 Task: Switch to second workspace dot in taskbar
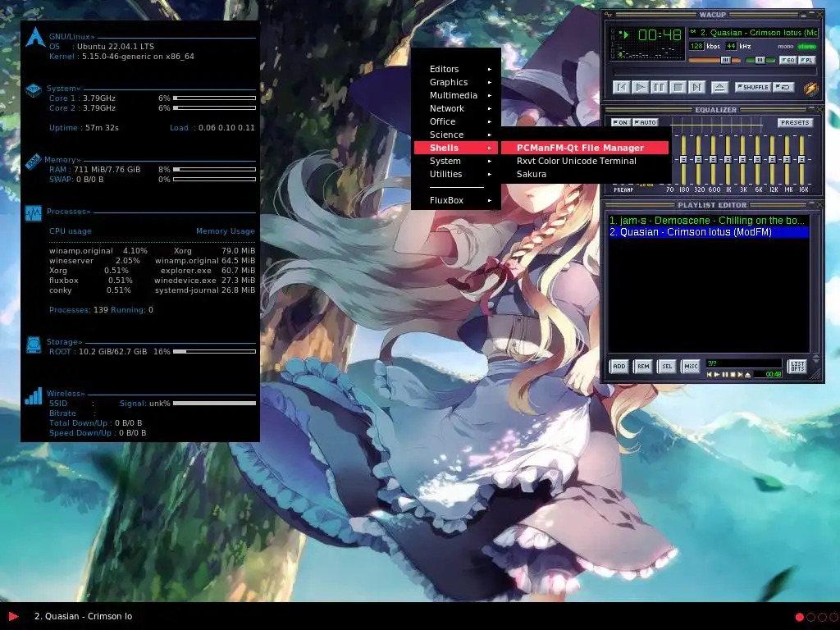(x=810, y=617)
